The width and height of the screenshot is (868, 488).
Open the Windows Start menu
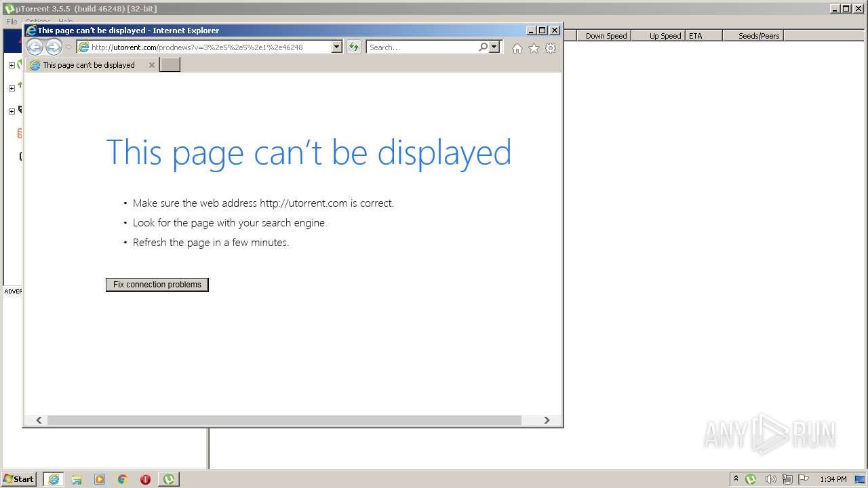[x=19, y=479]
